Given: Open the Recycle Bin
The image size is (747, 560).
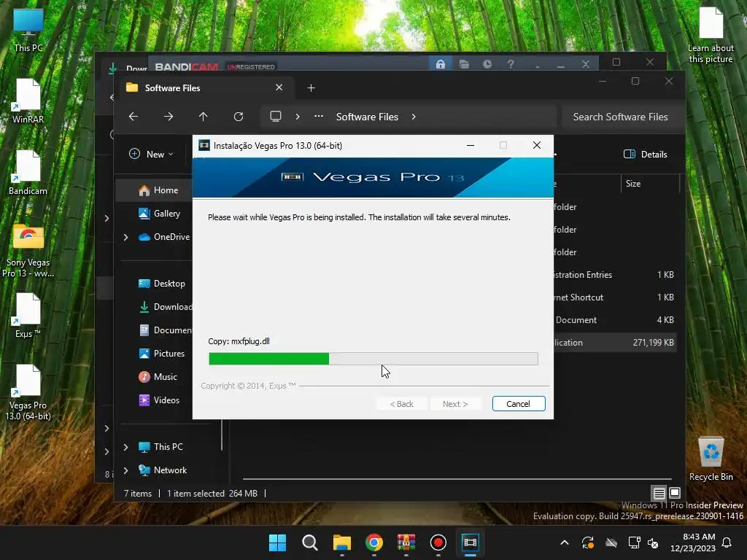Looking at the screenshot, I should click(x=711, y=459).
